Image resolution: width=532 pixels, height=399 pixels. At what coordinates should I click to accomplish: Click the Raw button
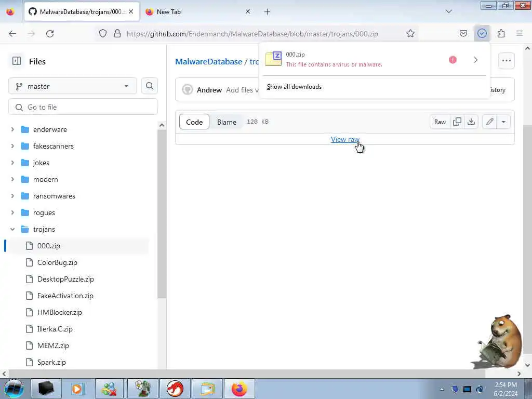[x=440, y=122]
